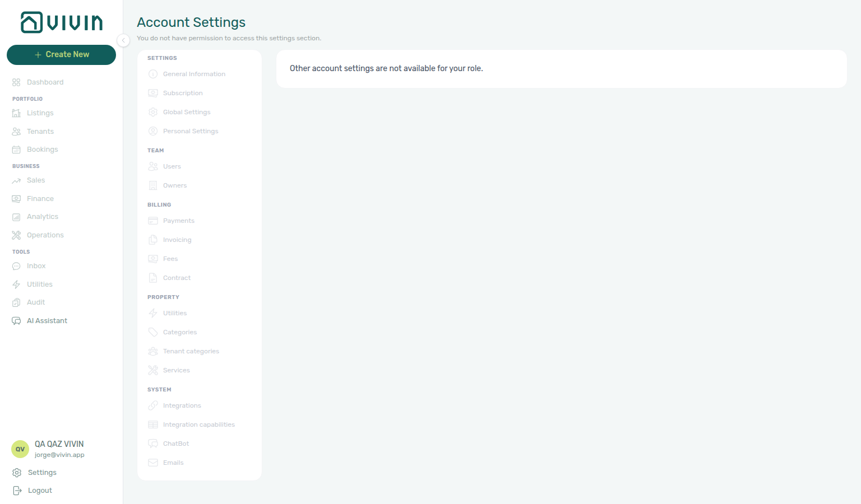Click the Integrations link icon
861x504 pixels.
click(153, 405)
